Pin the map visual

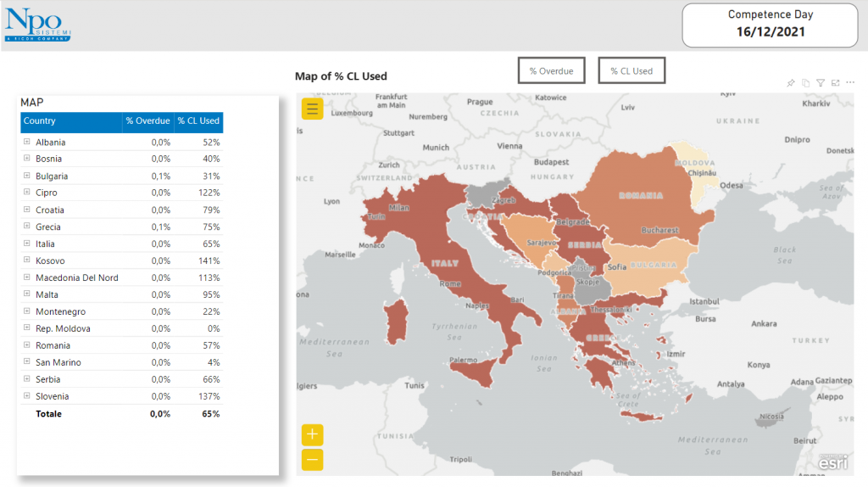tap(791, 83)
